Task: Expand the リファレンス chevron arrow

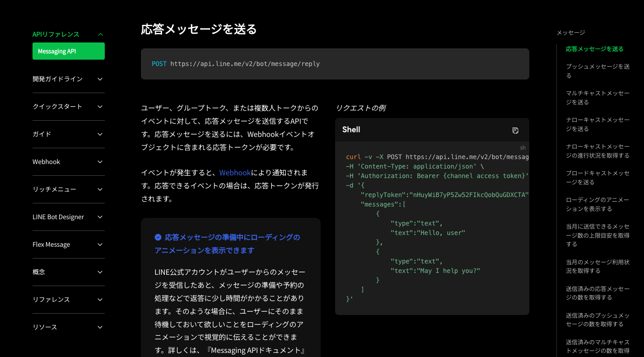Action: (x=100, y=300)
